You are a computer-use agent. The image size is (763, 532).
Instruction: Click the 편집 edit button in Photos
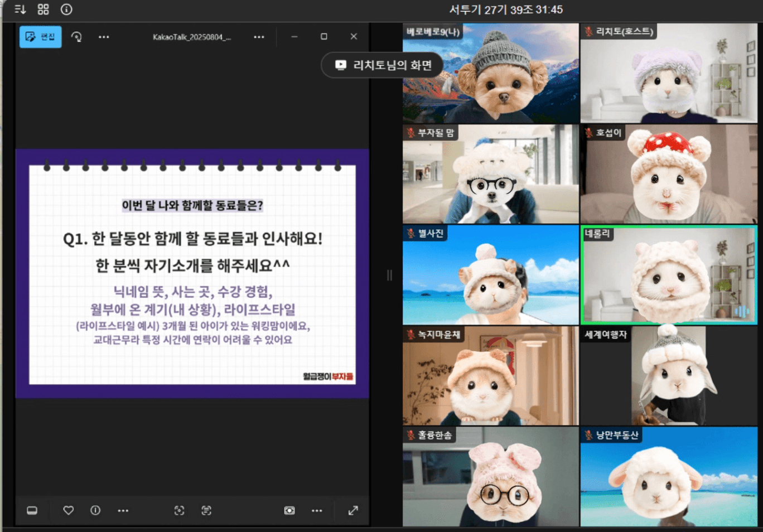coord(40,37)
